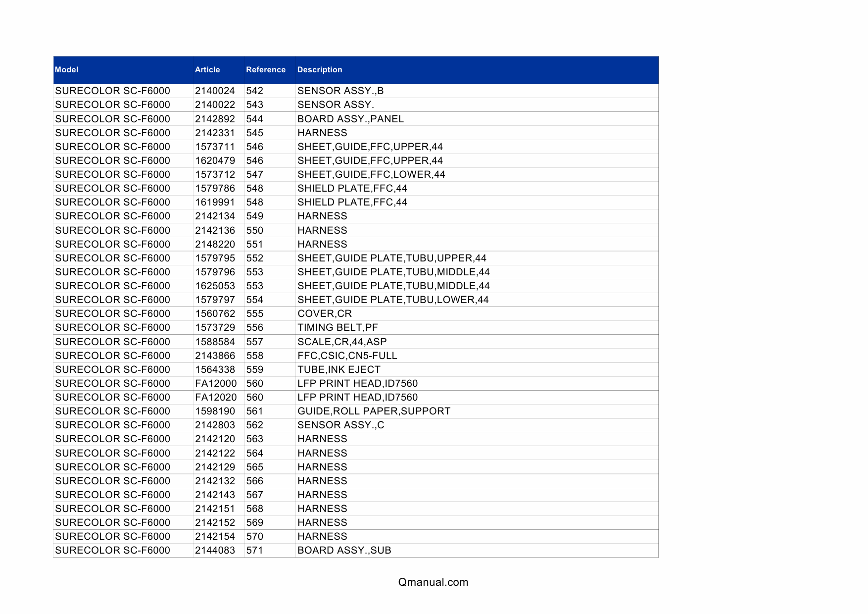Click reference number 547
This screenshot has height=614, width=868.
click(x=255, y=174)
